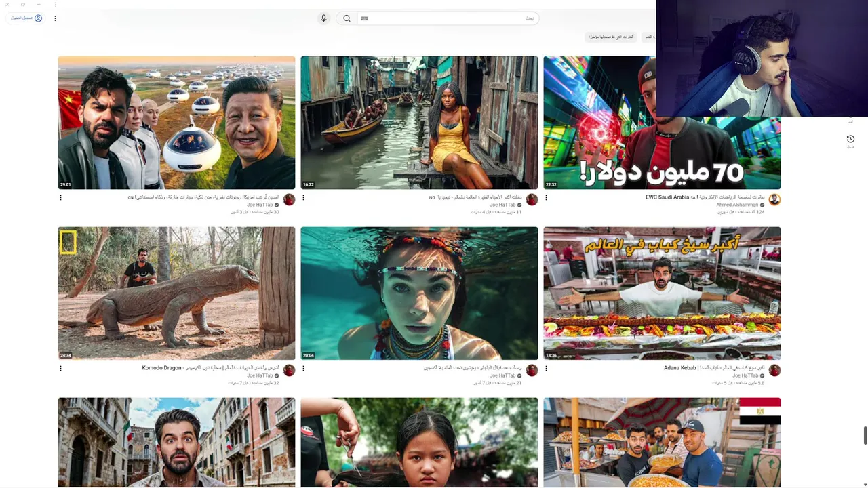Play the woman in yellow dress slum thumbnail

(419, 123)
